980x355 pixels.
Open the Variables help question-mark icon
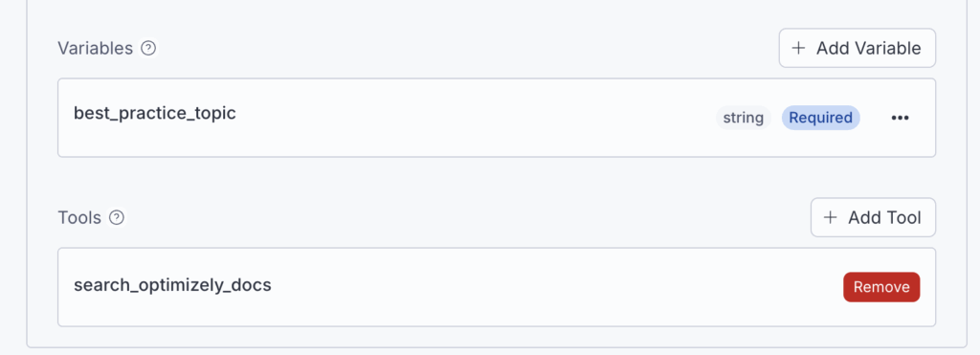tap(148, 48)
